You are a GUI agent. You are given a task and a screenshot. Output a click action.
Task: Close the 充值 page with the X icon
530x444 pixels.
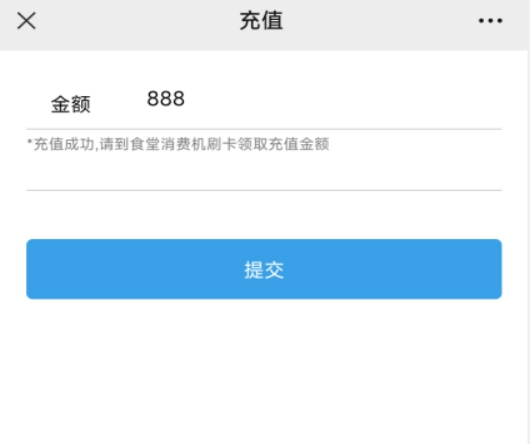point(26,21)
